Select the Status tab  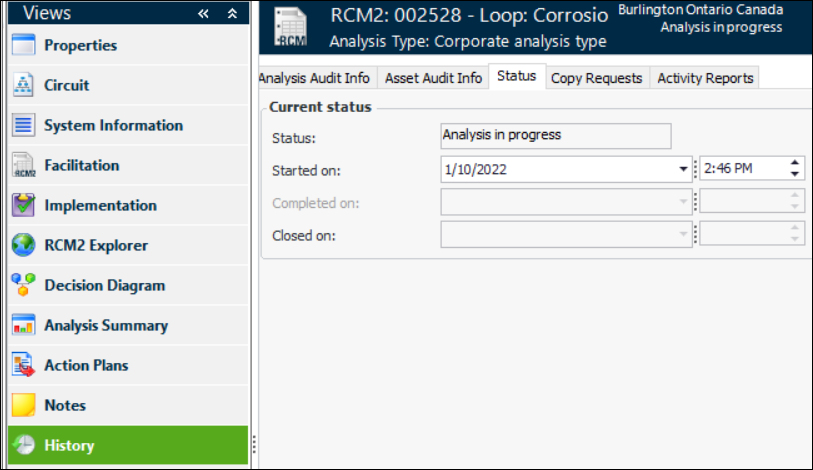click(x=516, y=76)
